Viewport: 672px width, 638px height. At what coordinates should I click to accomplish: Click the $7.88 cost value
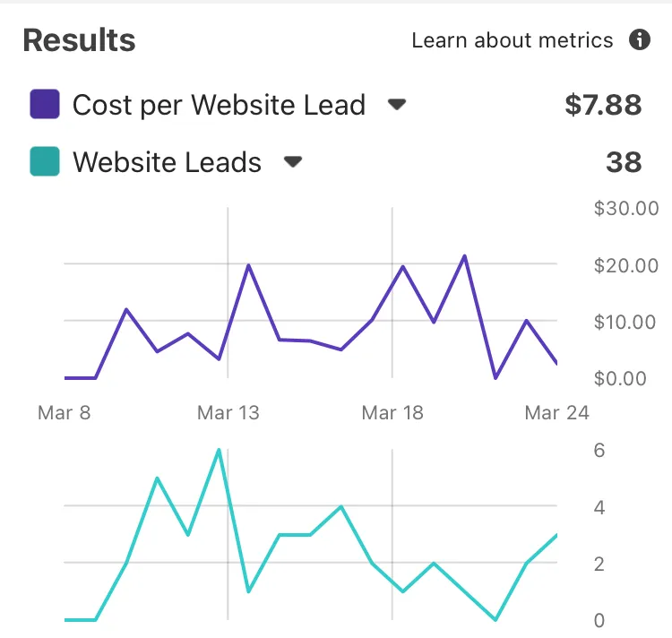coord(603,105)
